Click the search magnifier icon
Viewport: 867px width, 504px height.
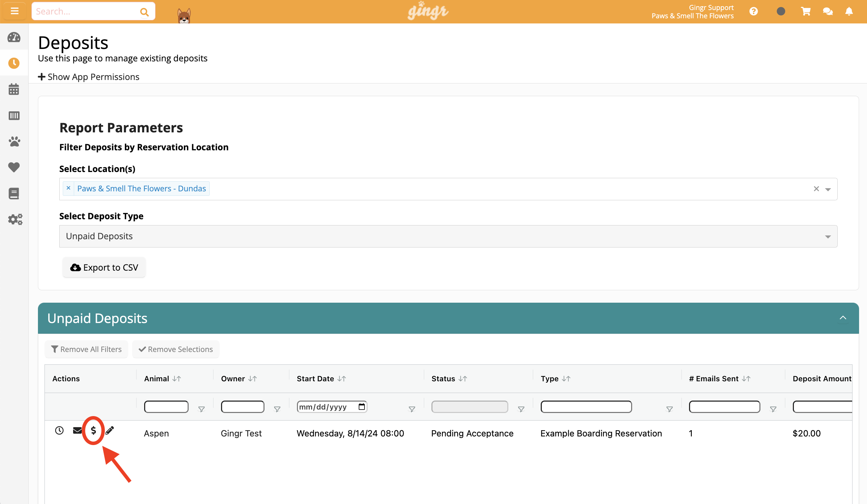click(x=144, y=12)
